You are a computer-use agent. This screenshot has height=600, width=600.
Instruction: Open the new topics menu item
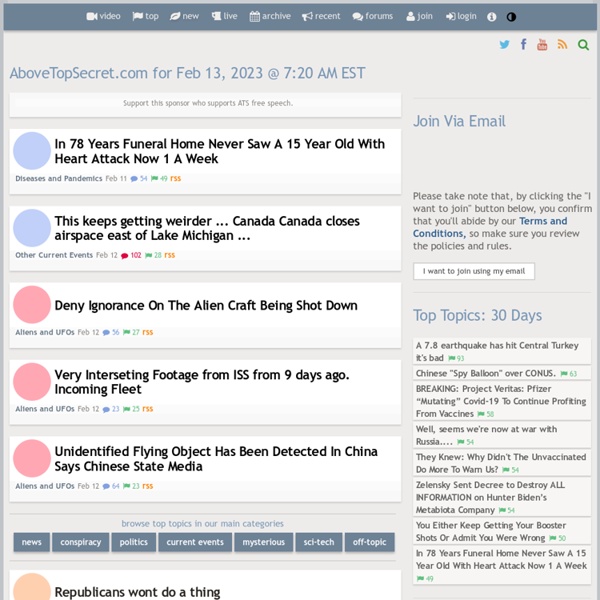pyautogui.click(x=184, y=16)
